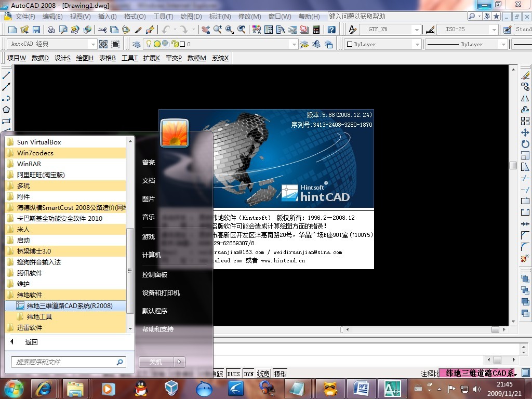This screenshot has width=532, height=399.
Task: Open the 平交P hintCAD menu
Action: pyautogui.click(x=174, y=58)
